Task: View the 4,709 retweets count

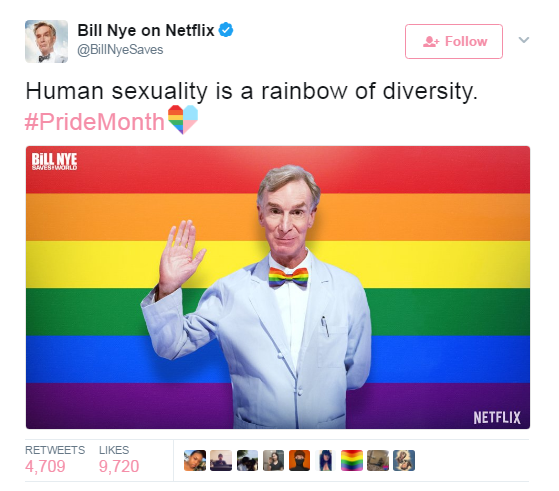Action: click(45, 466)
